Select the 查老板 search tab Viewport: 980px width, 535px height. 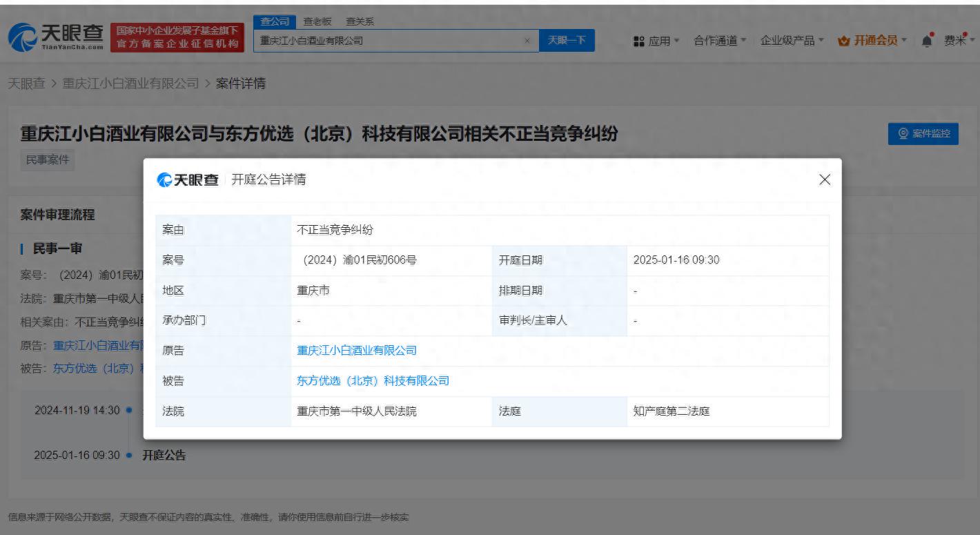317,21
